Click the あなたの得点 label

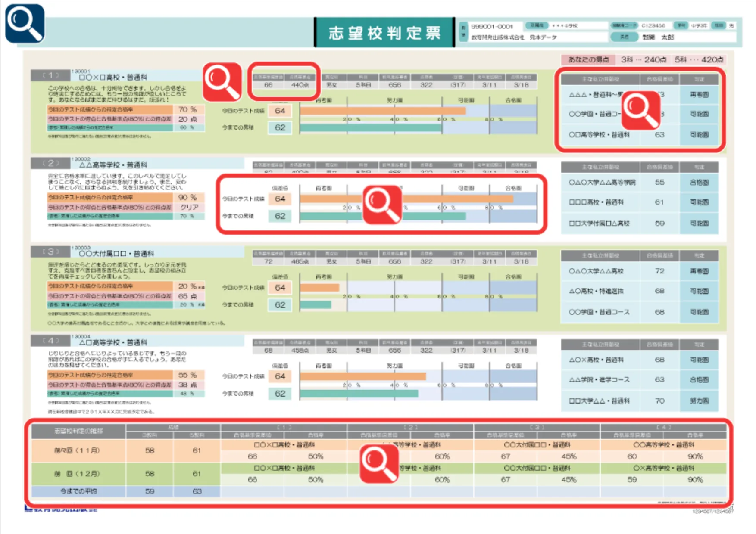pyautogui.click(x=588, y=59)
